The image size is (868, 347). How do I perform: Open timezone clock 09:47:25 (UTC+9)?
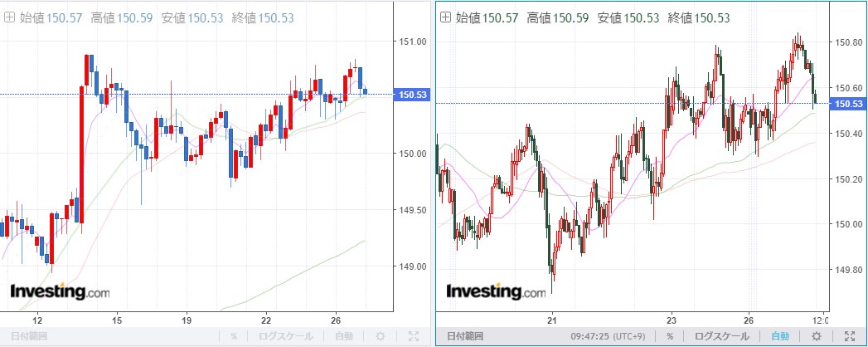click(609, 336)
